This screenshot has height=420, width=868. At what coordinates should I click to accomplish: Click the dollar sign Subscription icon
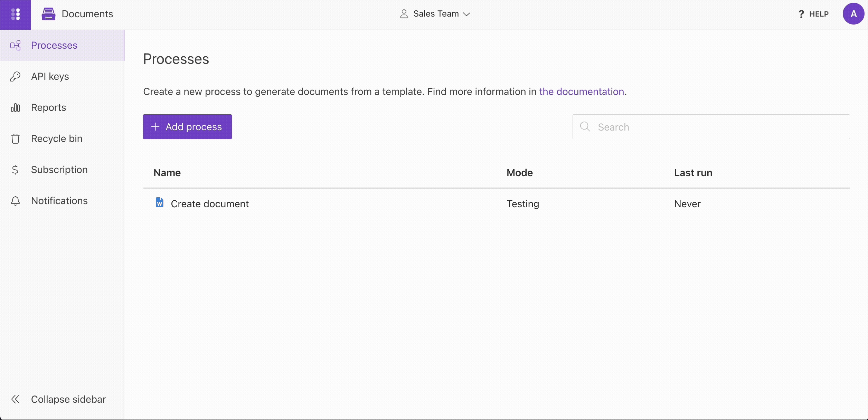15,170
